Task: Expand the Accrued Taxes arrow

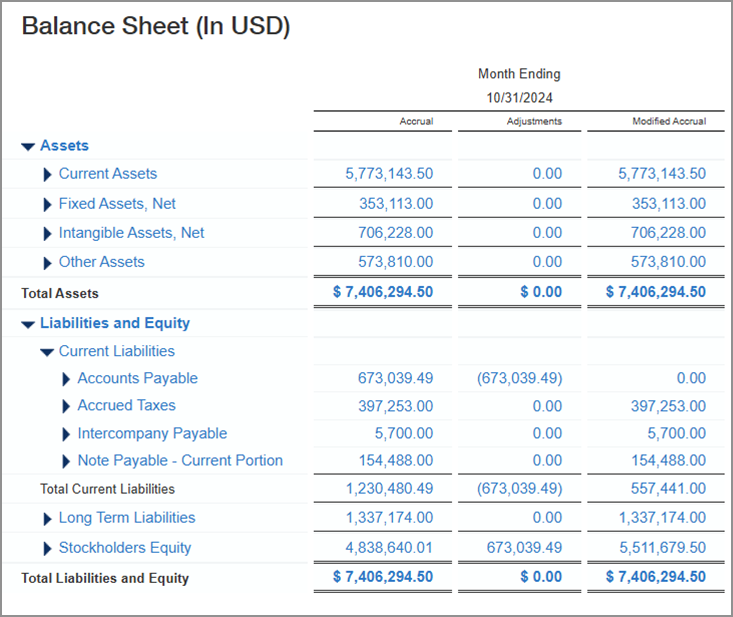Action: pos(66,406)
